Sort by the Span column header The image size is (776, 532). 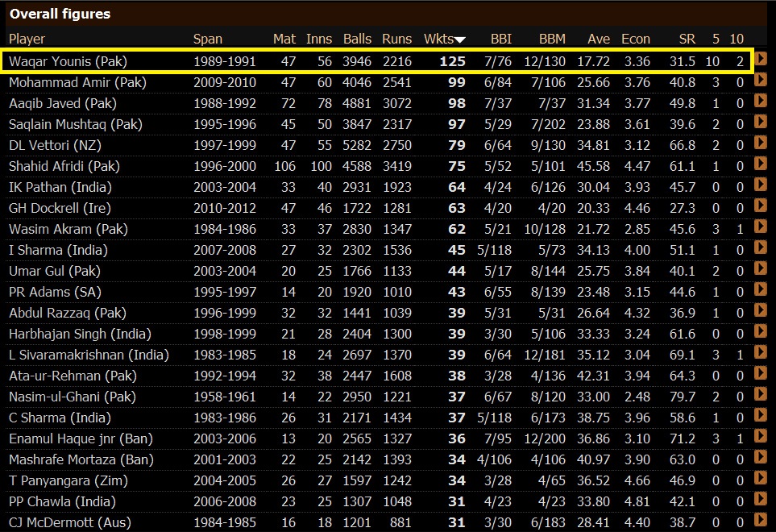point(207,39)
